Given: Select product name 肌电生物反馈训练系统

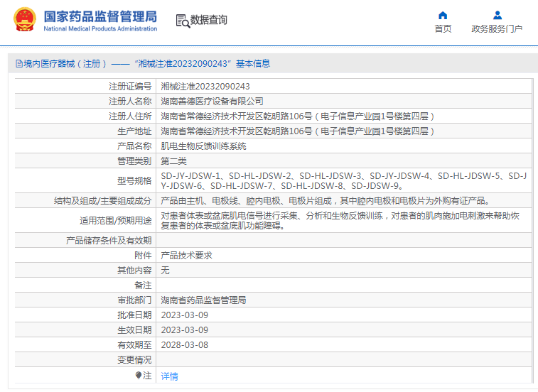Looking at the screenshot, I should tap(203, 146).
